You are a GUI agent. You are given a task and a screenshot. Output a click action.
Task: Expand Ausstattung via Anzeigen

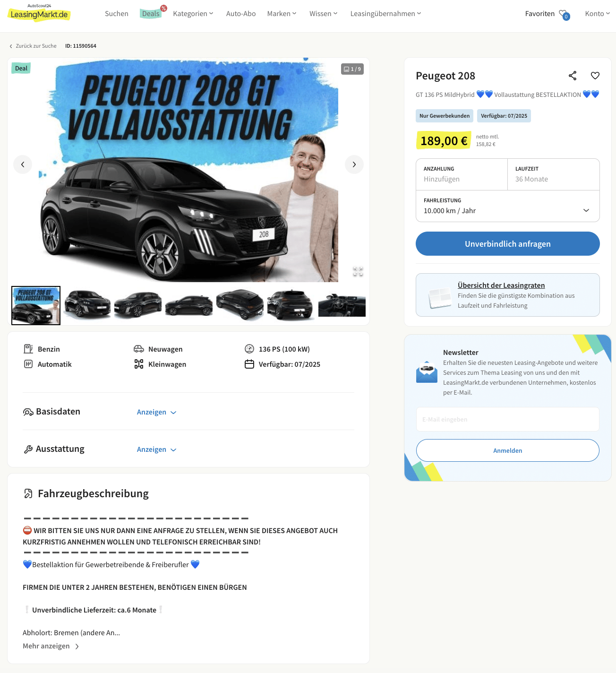(156, 449)
